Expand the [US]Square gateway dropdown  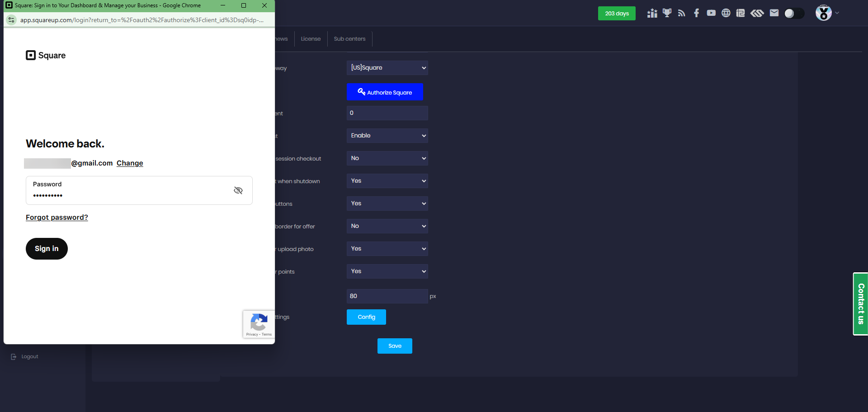pos(387,68)
